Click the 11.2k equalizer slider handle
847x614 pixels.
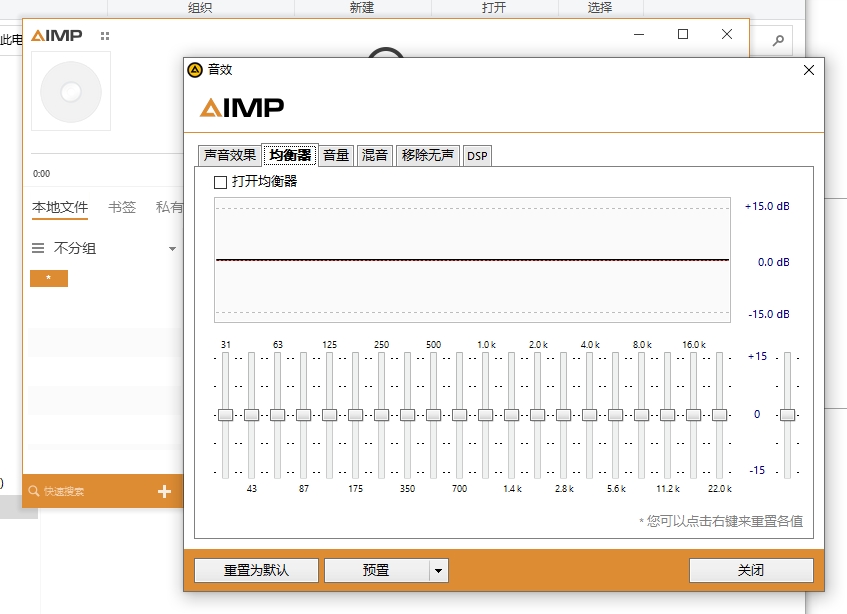click(x=667, y=415)
